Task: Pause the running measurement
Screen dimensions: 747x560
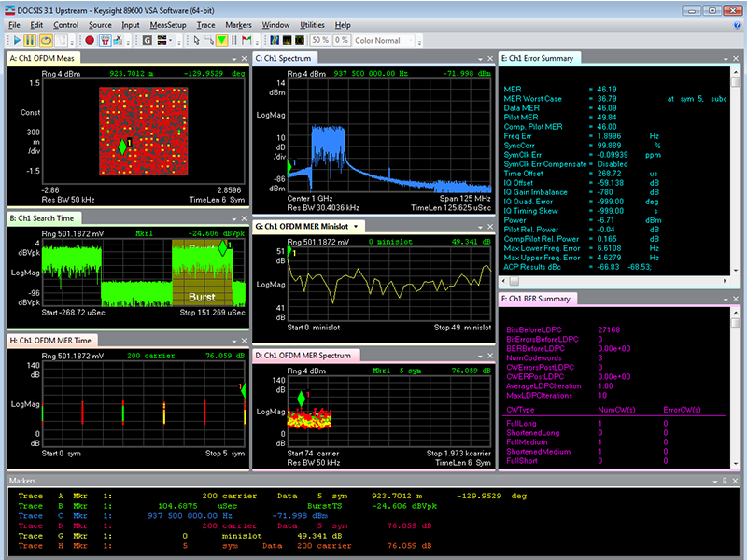Action: pos(30,41)
